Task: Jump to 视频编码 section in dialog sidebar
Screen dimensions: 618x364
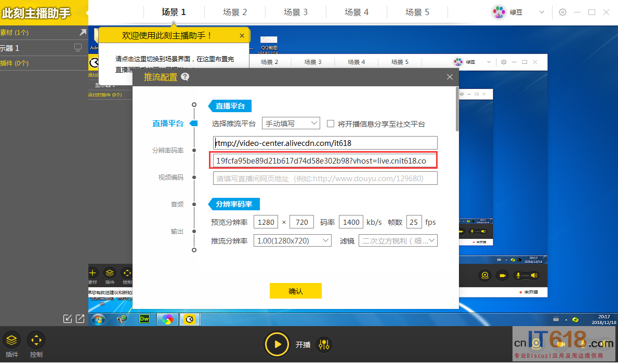Action: tap(171, 177)
